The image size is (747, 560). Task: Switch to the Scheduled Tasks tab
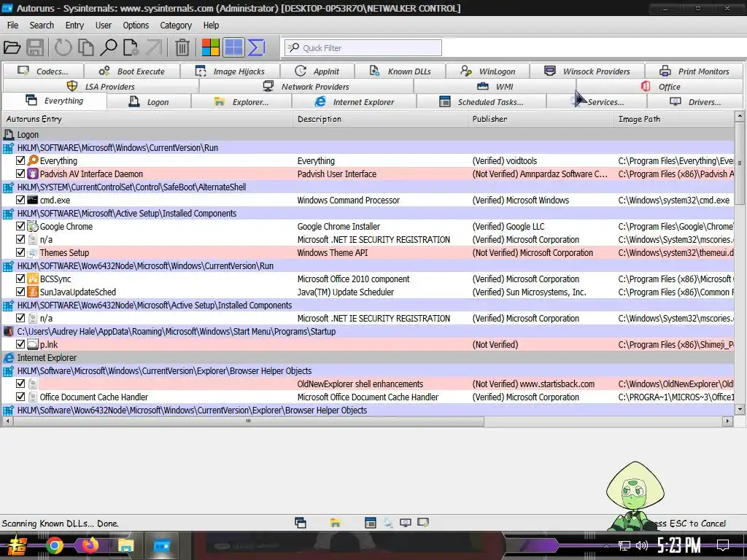pos(481,102)
